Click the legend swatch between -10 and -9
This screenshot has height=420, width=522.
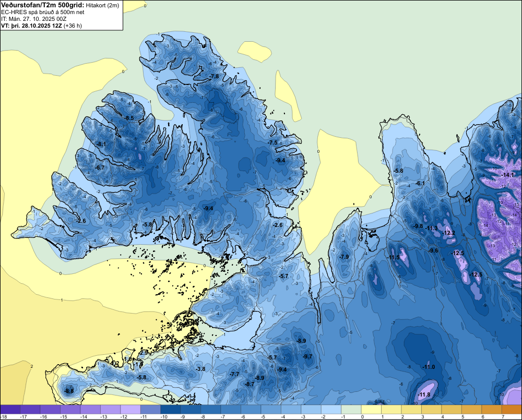(x=171, y=410)
